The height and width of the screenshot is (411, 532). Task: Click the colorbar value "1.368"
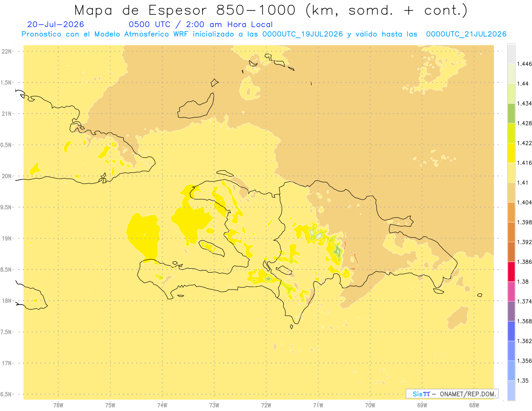524,321
